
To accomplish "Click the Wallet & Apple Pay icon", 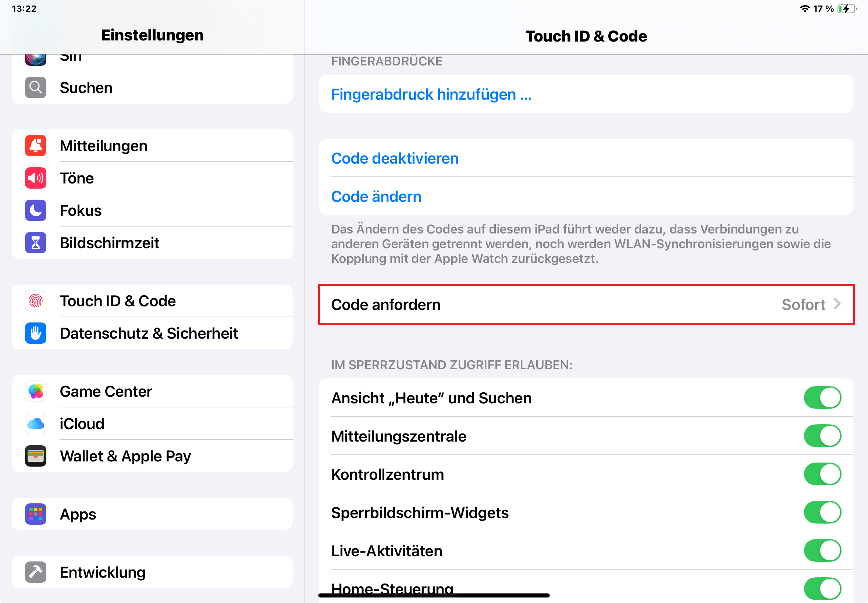I will point(35,456).
